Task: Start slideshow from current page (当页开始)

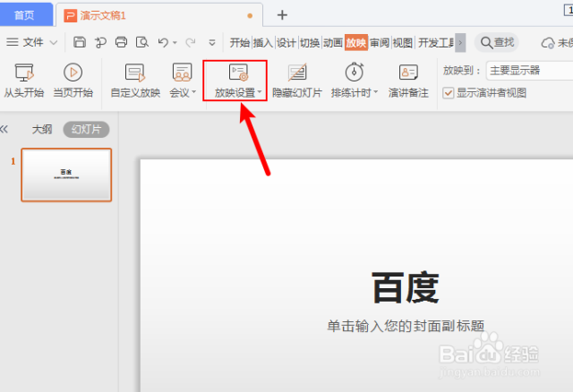Action: pos(73,81)
